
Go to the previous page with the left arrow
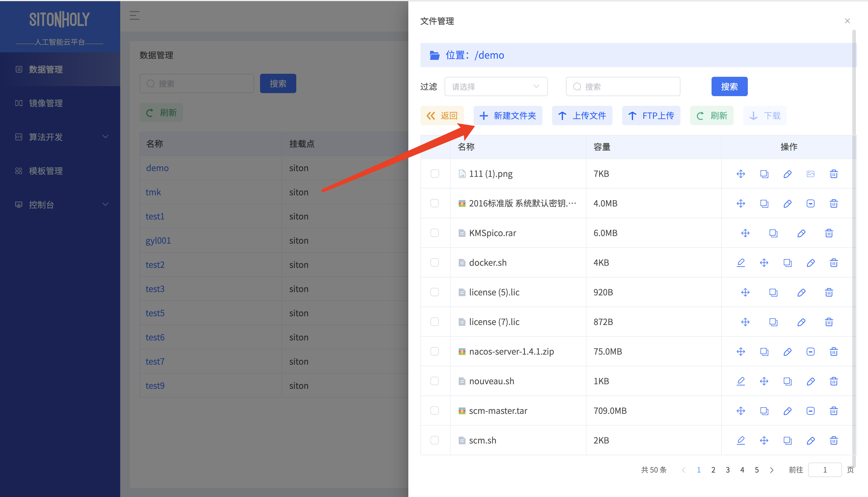683,470
